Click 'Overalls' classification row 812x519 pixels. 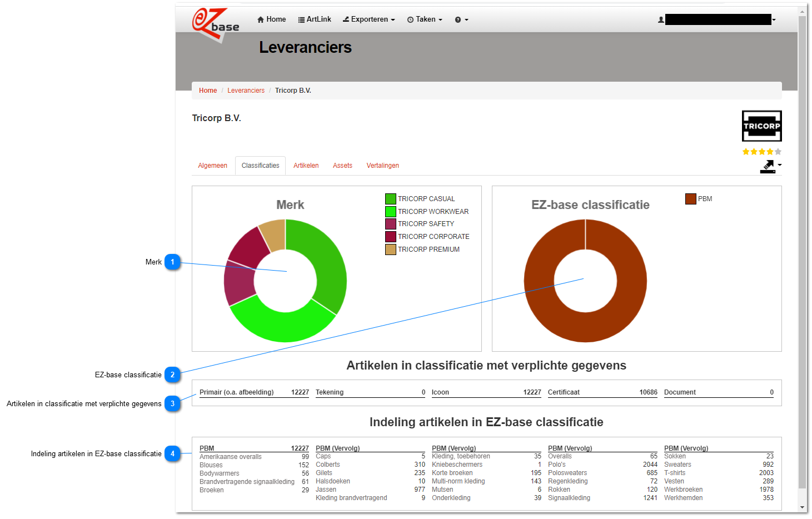coord(602,456)
